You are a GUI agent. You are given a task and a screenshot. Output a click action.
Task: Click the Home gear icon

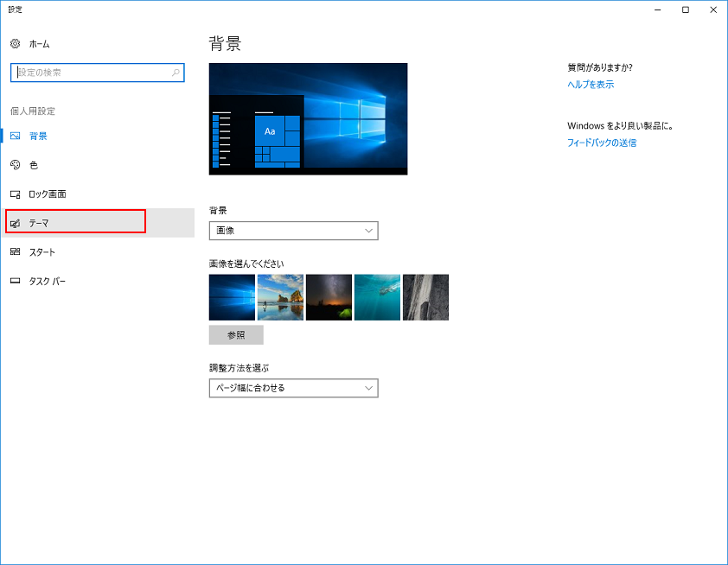point(15,43)
